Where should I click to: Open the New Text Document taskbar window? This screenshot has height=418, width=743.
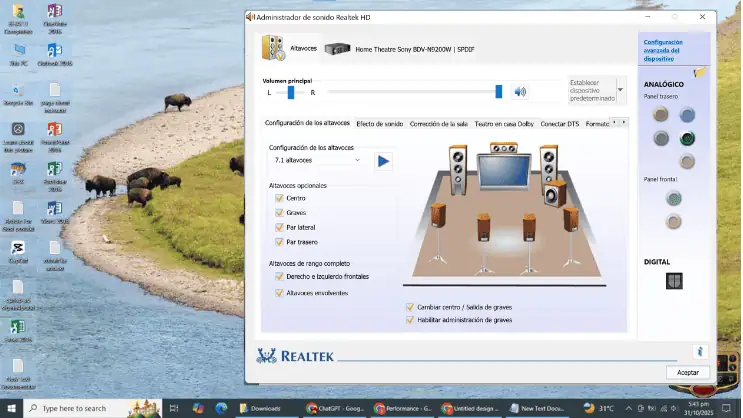coord(537,408)
